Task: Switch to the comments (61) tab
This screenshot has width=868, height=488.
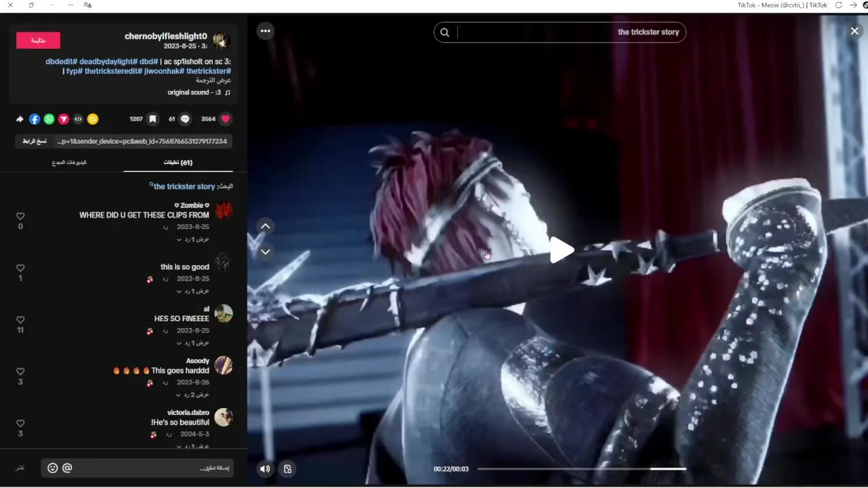Action: click(x=178, y=163)
